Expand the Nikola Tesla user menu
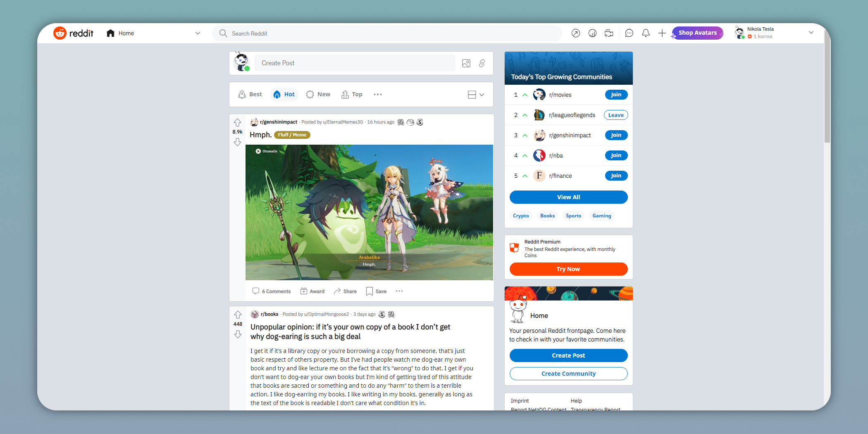 (x=811, y=33)
